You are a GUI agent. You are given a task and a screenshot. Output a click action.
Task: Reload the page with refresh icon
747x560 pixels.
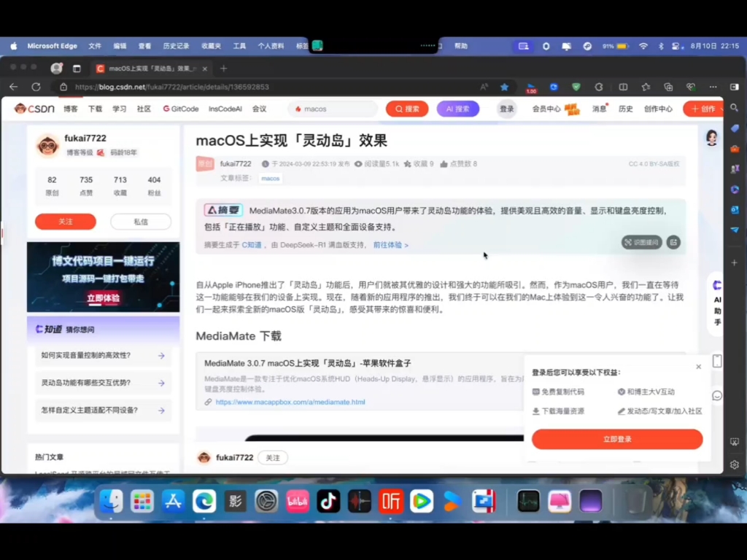point(36,87)
